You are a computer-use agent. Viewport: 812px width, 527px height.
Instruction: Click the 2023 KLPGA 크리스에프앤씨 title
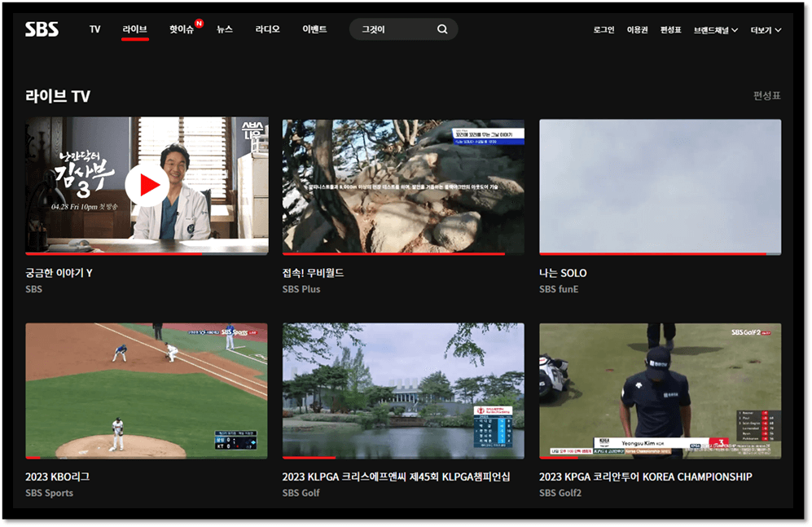pos(396,476)
